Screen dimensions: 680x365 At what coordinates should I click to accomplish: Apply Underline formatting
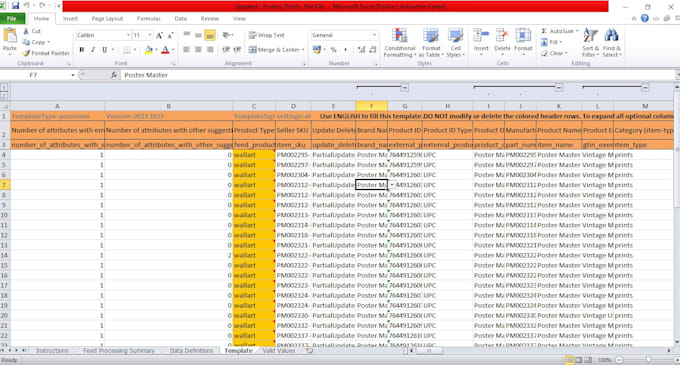pos(104,50)
